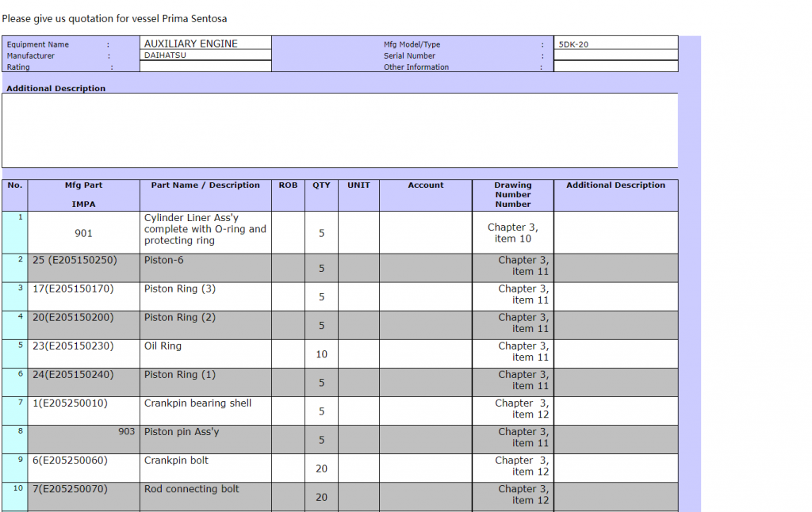Focus the large Additional Description text area

[x=339, y=130]
